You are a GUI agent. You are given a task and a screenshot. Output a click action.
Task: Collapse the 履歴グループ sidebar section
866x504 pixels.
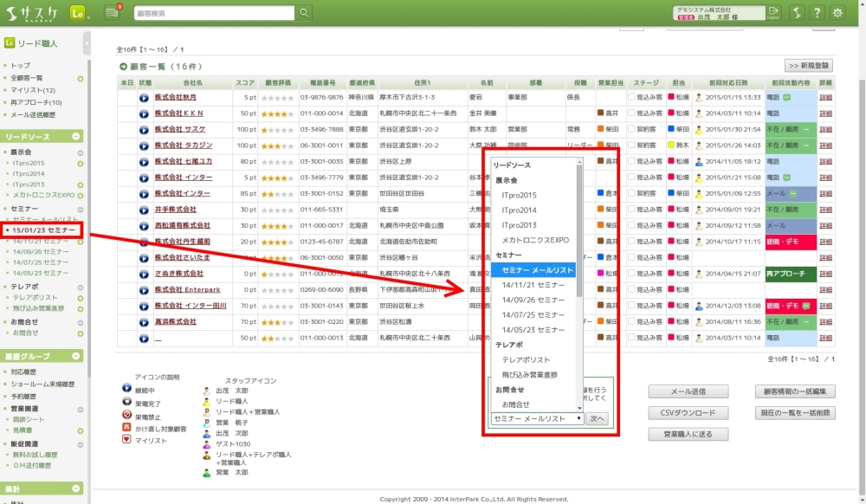tap(77, 356)
